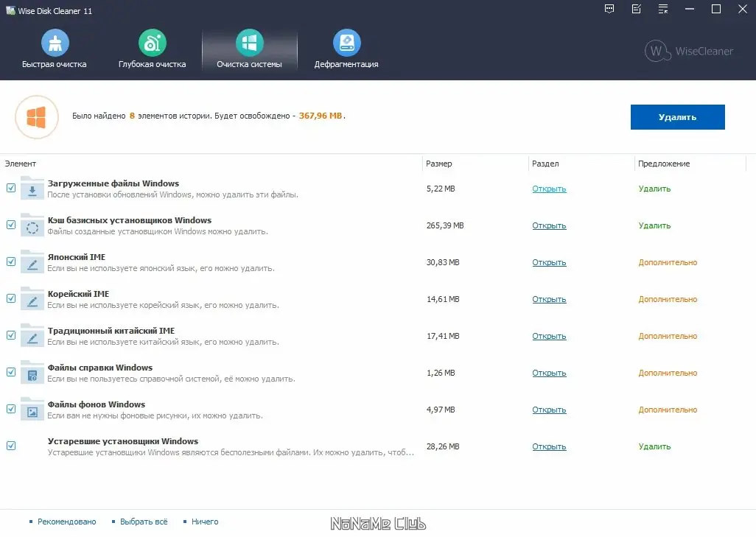Open the Дефрагментация tab

(x=346, y=49)
